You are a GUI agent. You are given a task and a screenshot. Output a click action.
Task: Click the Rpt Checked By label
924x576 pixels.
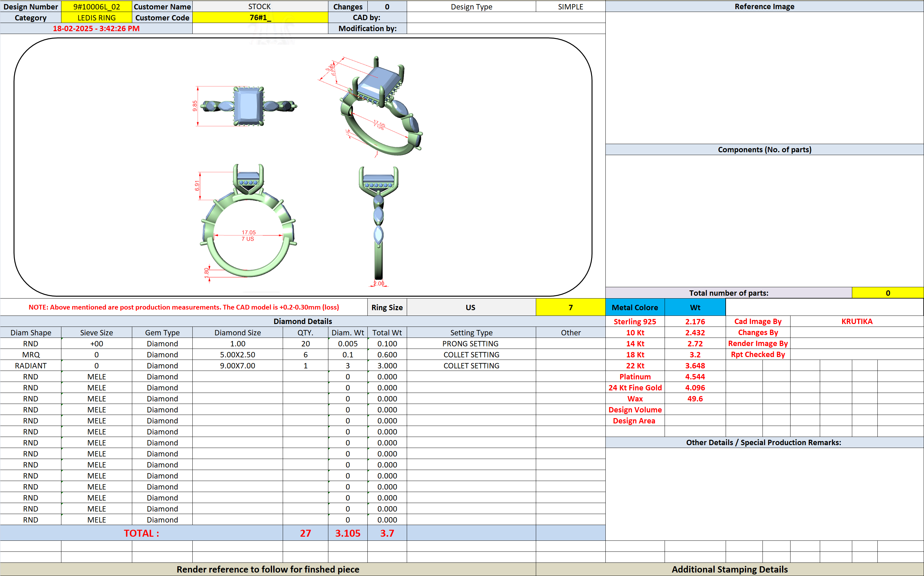(758, 355)
